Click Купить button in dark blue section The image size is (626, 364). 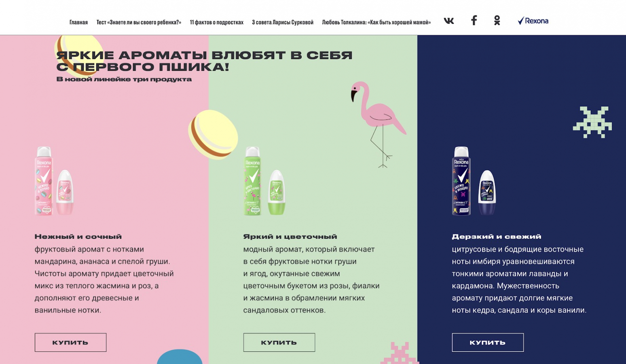(488, 342)
